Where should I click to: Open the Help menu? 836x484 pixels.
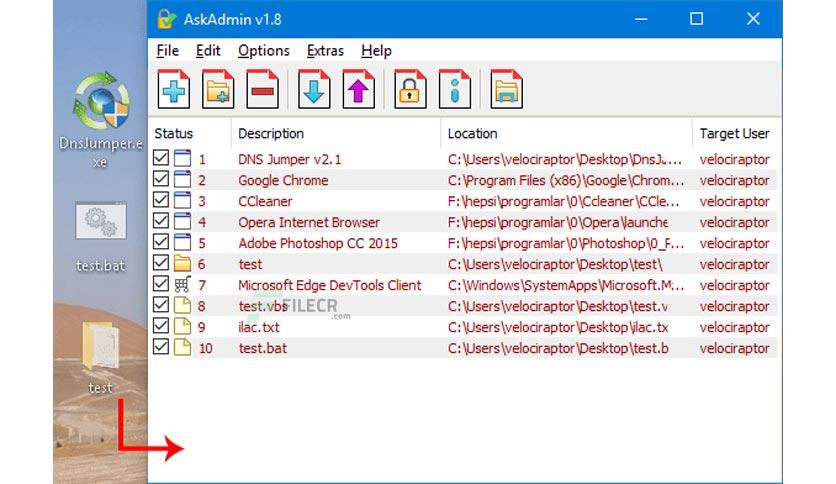click(x=376, y=51)
